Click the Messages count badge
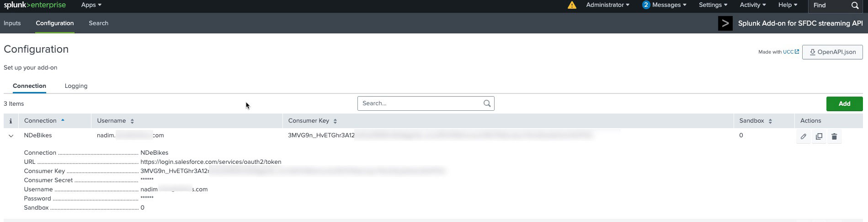The width and height of the screenshot is (868, 222). point(646,5)
